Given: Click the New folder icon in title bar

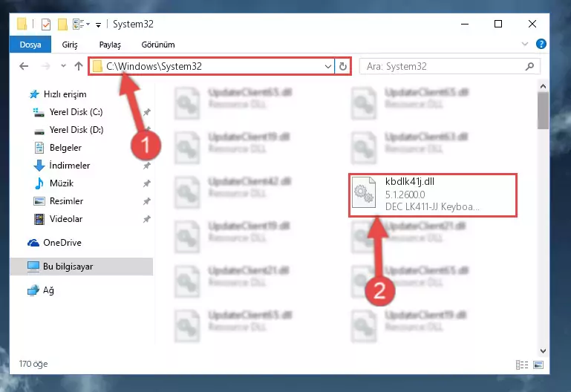Looking at the screenshot, I should point(62,24).
